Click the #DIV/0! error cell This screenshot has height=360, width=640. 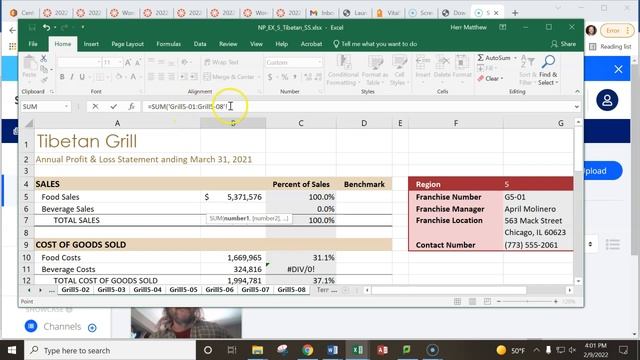pyautogui.click(x=300, y=269)
